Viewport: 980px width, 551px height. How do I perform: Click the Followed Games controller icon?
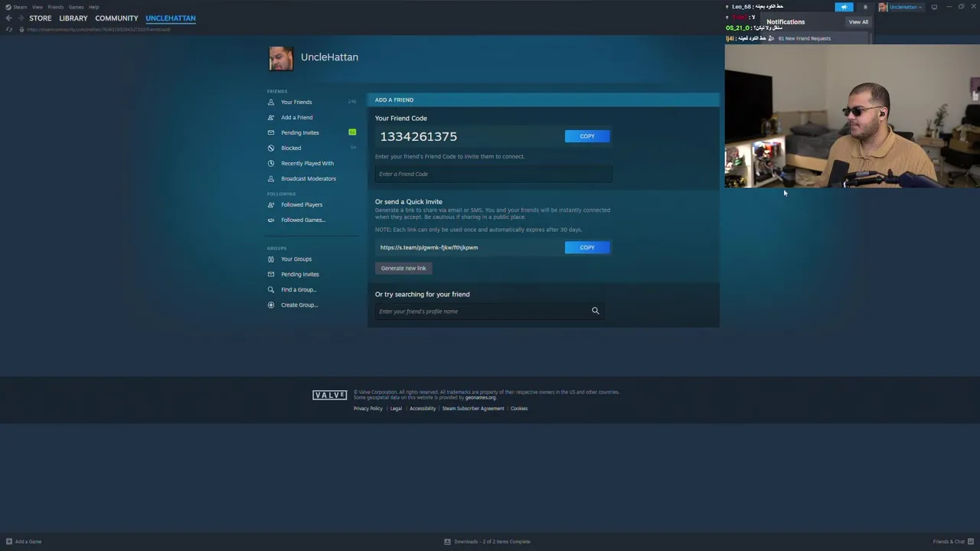(x=271, y=220)
